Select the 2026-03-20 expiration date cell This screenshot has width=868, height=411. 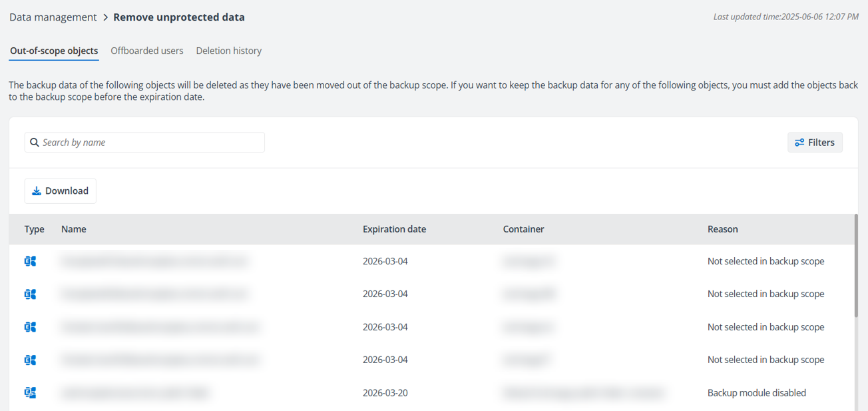pos(385,393)
